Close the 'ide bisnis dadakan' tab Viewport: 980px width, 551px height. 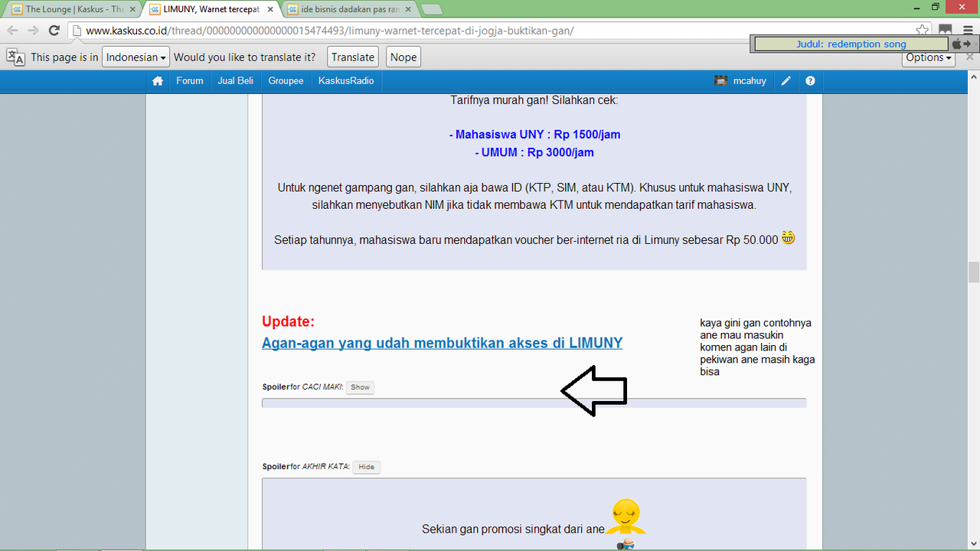[x=409, y=10]
